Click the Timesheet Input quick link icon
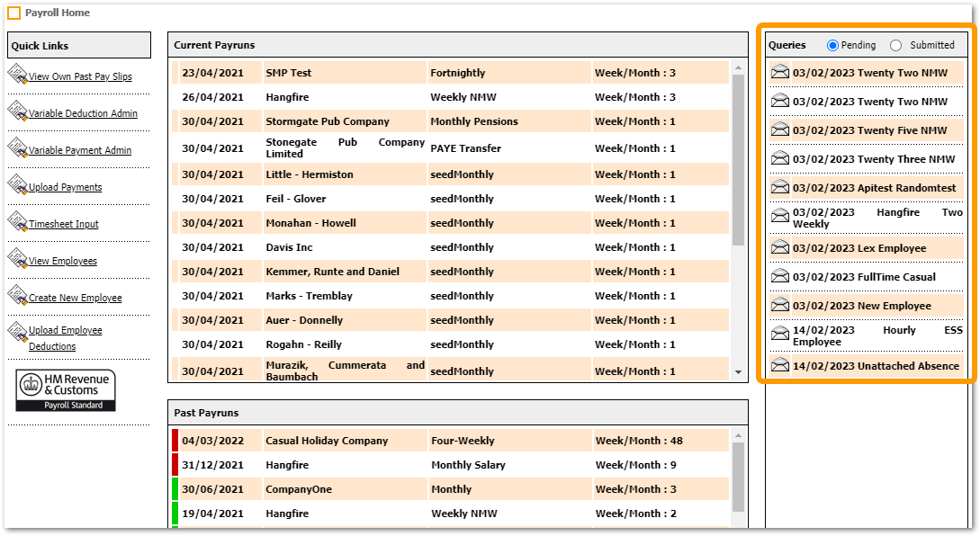This screenshot has width=980, height=536. pos(17,222)
